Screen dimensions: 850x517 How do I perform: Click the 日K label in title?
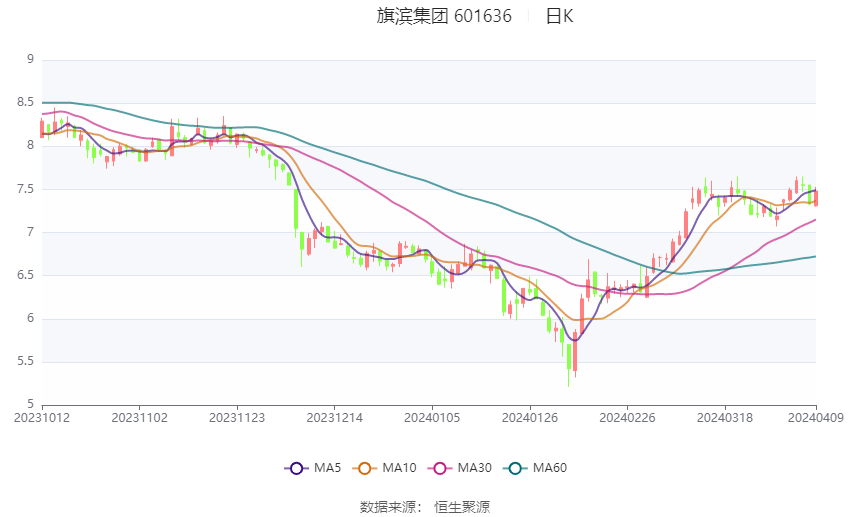tap(559, 16)
